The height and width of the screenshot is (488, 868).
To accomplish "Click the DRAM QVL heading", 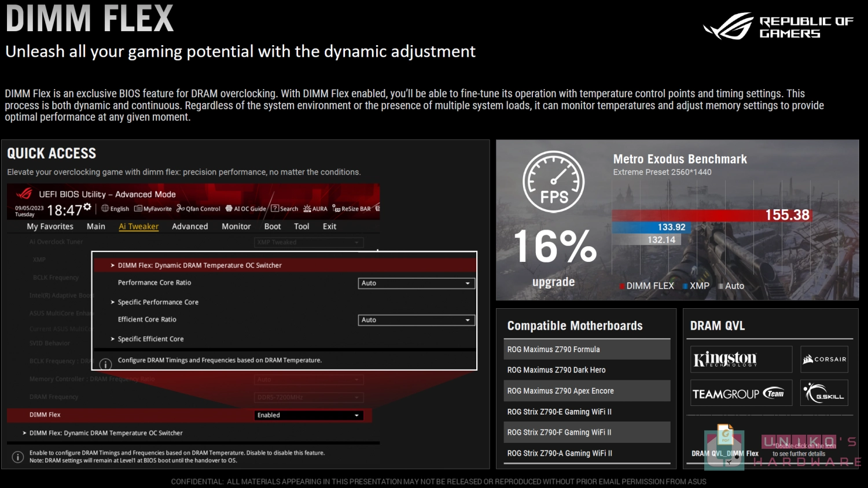I will coord(718,326).
